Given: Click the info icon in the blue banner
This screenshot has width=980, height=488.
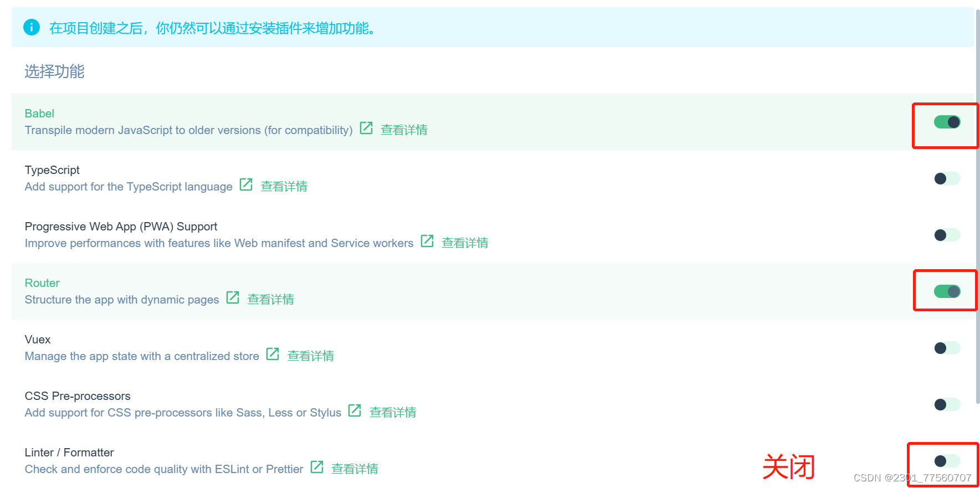Looking at the screenshot, I should 32,27.
